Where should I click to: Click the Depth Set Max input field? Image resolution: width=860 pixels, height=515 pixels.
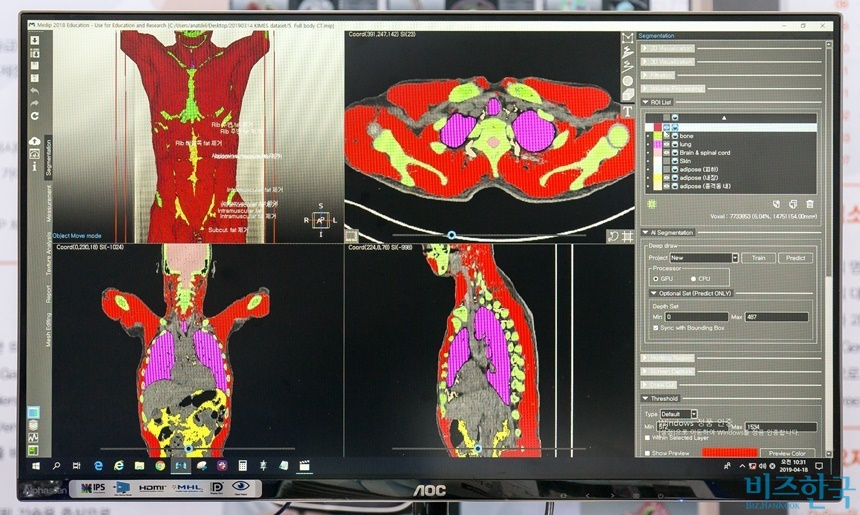click(776, 317)
